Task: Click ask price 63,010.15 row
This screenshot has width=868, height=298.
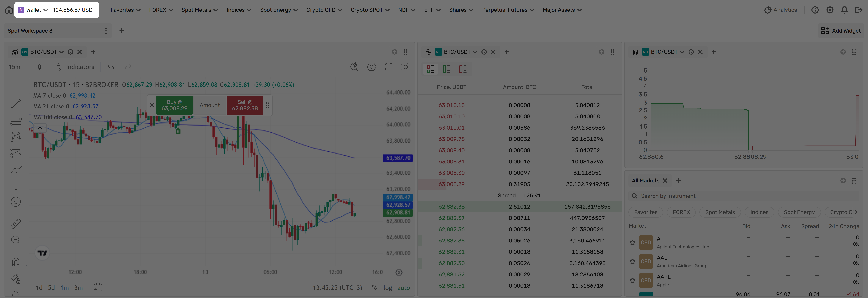Action: tap(520, 105)
